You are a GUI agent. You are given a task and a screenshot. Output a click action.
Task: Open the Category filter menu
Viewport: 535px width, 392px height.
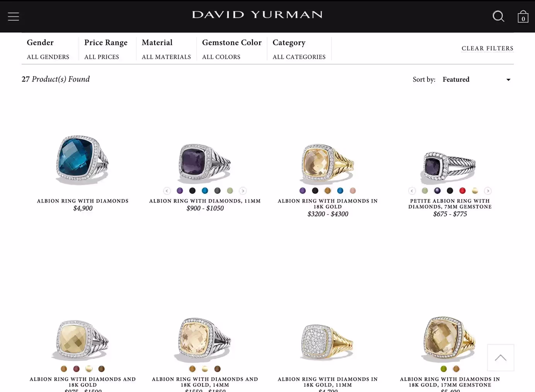pos(299,49)
